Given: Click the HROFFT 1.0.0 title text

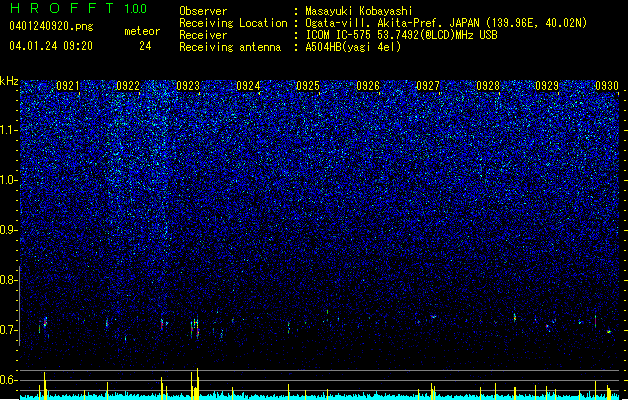Looking at the screenshot, I should (78, 8).
